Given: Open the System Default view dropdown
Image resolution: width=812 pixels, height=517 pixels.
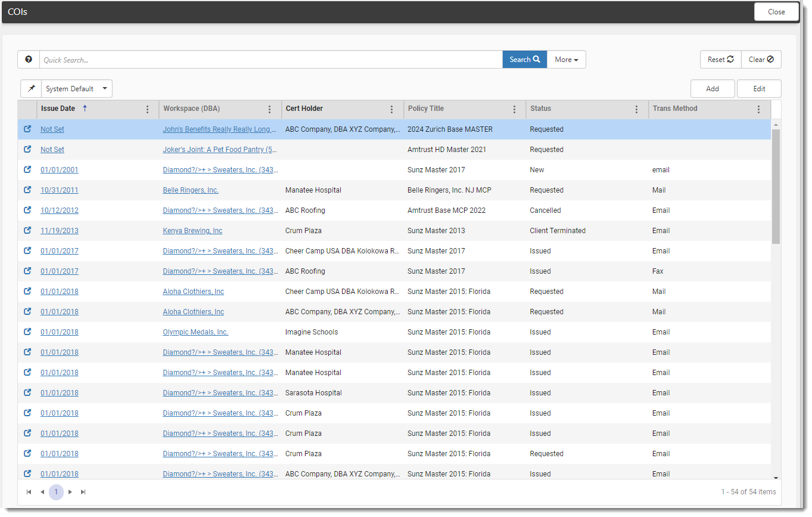Looking at the screenshot, I should click(77, 88).
